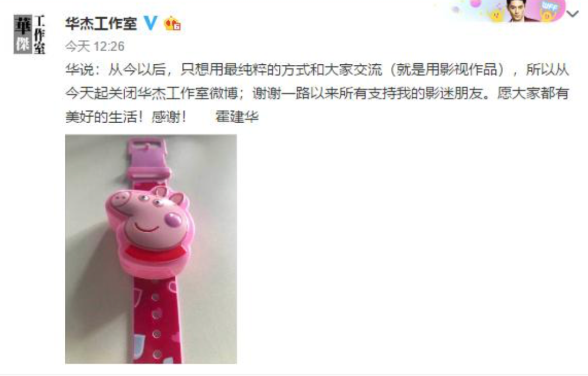Click the text line mentioning 关闭华杰工作室微博
Image resolution: width=588 pixels, height=376 pixels.
tap(317, 93)
